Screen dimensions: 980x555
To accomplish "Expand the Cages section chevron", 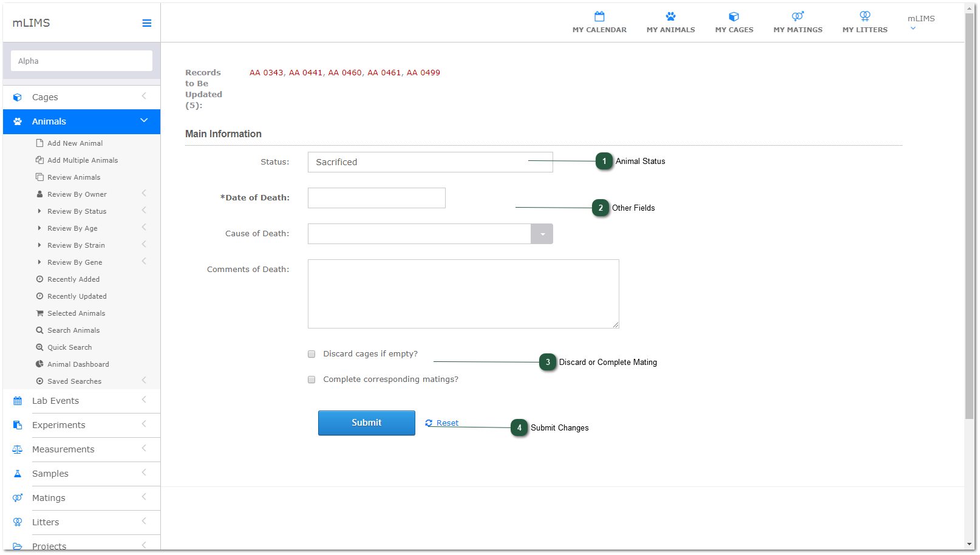I will (144, 96).
